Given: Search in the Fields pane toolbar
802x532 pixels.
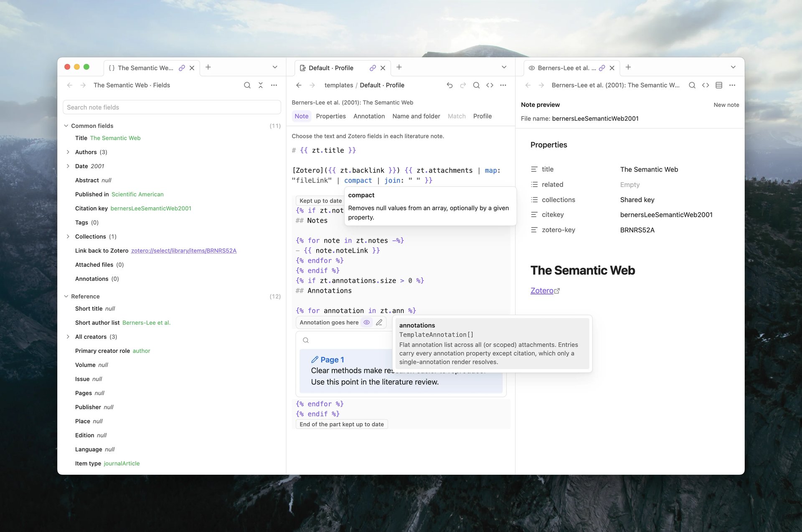Looking at the screenshot, I should (247, 85).
